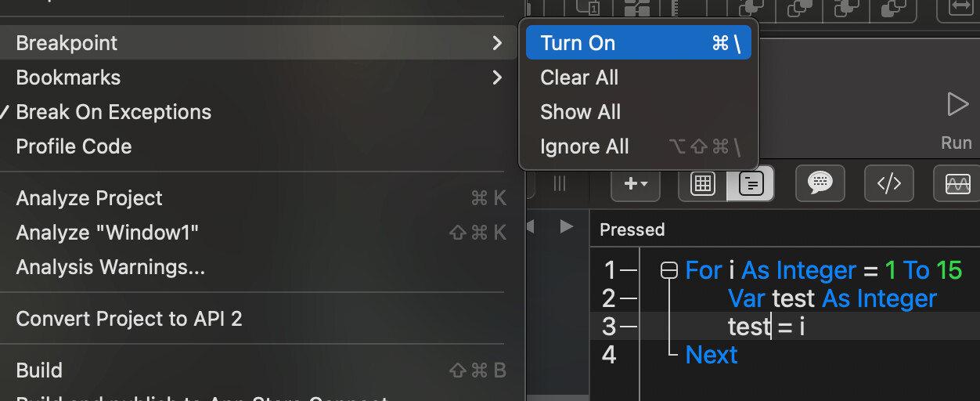Choose Analyze Project from menu
The width and height of the screenshot is (980, 401).
point(89,198)
